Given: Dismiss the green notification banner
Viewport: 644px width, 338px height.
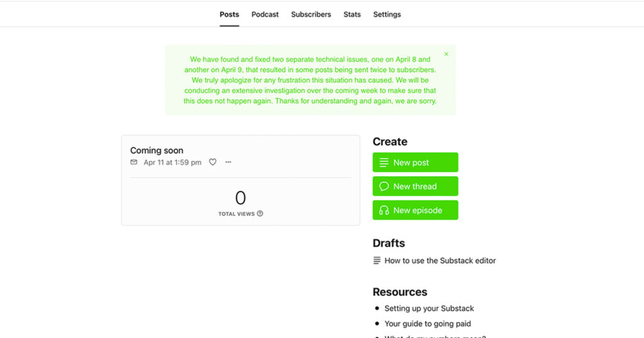Looking at the screenshot, I should (446, 55).
